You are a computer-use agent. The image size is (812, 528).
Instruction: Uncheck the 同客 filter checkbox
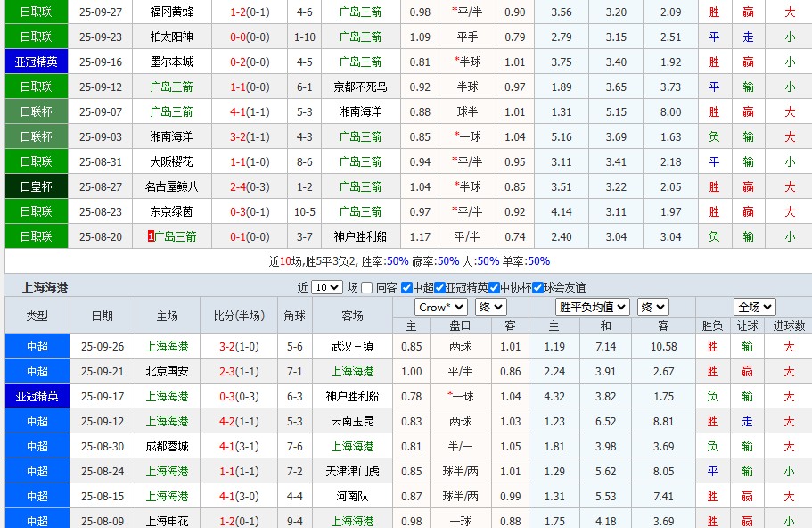(x=365, y=287)
